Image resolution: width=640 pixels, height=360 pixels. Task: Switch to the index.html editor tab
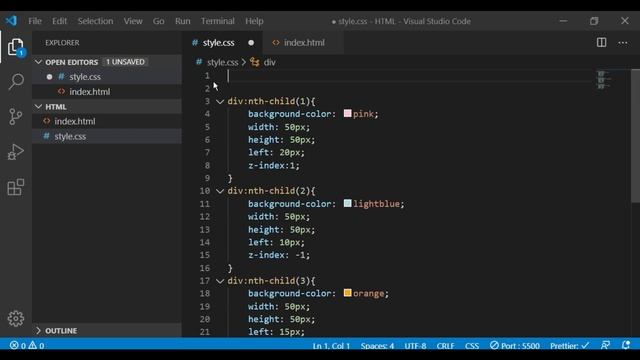click(x=304, y=42)
